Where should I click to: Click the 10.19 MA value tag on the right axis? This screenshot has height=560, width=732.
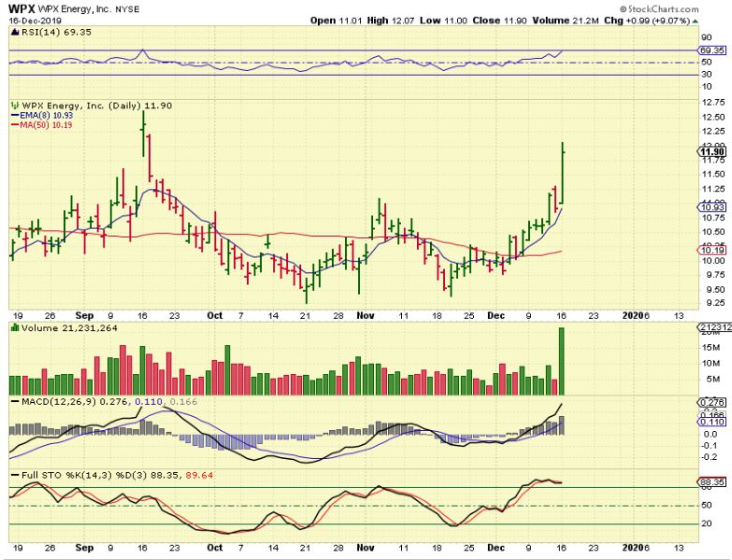(x=711, y=251)
